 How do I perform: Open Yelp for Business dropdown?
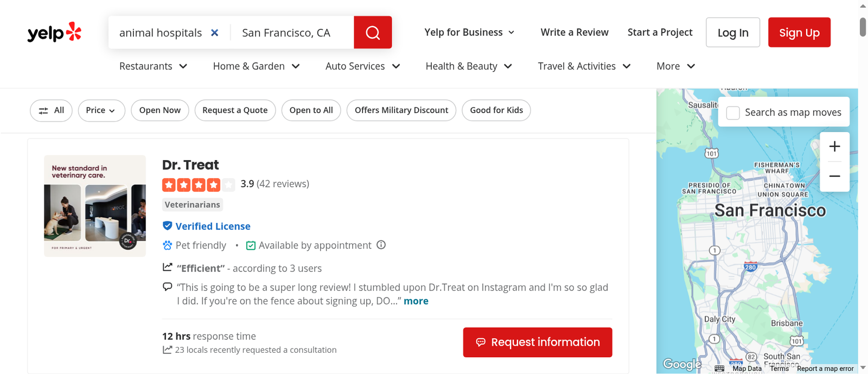pyautogui.click(x=469, y=33)
